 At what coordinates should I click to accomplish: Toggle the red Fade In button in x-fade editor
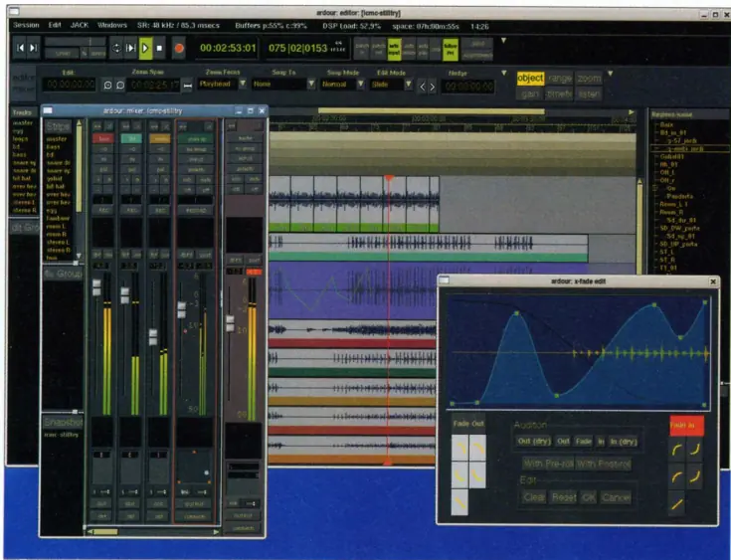[x=686, y=426]
